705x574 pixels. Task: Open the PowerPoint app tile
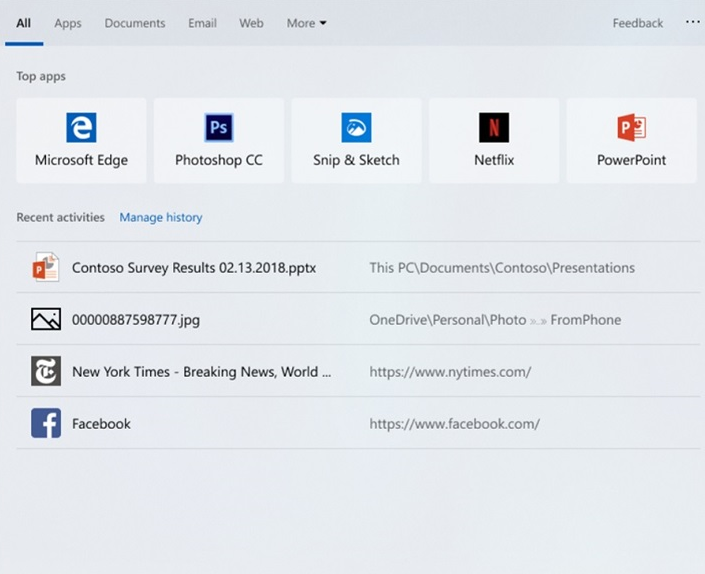(631, 140)
